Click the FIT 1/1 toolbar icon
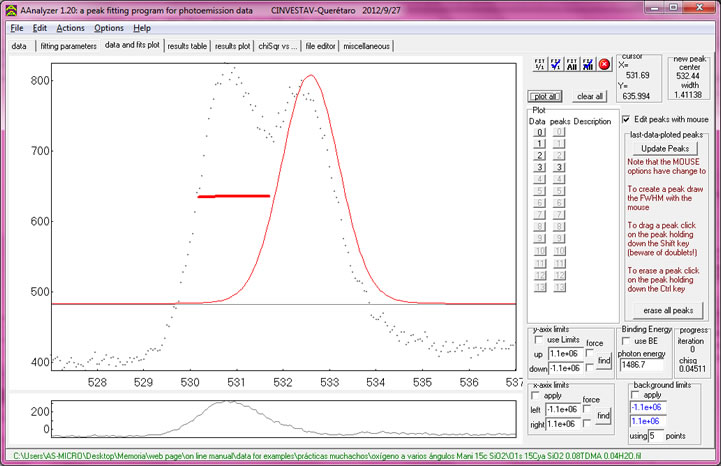The width and height of the screenshot is (721, 466). [x=539, y=64]
